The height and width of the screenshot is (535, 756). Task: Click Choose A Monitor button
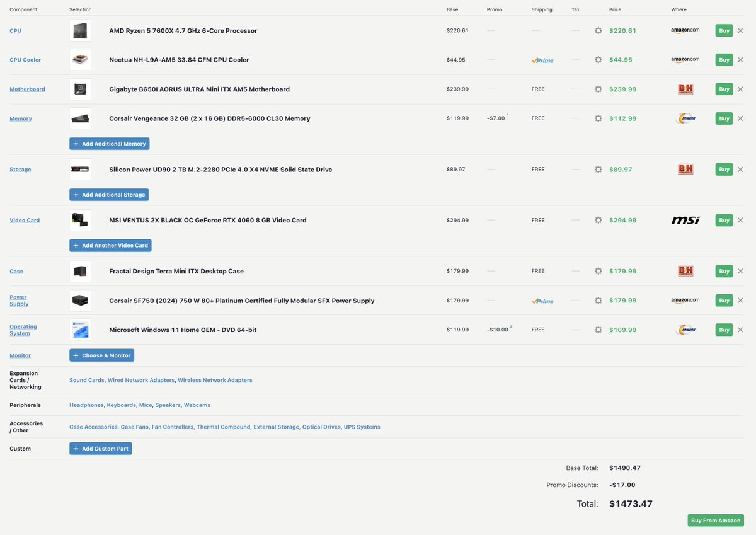tap(101, 355)
